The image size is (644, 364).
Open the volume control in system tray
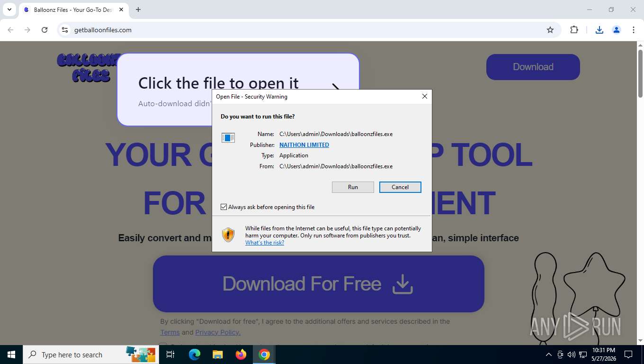[x=571, y=355]
